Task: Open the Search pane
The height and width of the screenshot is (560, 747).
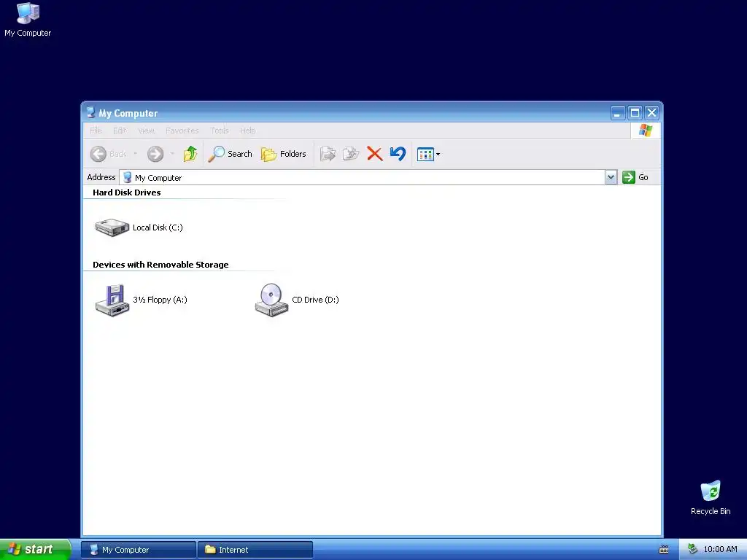Action: 230,154
